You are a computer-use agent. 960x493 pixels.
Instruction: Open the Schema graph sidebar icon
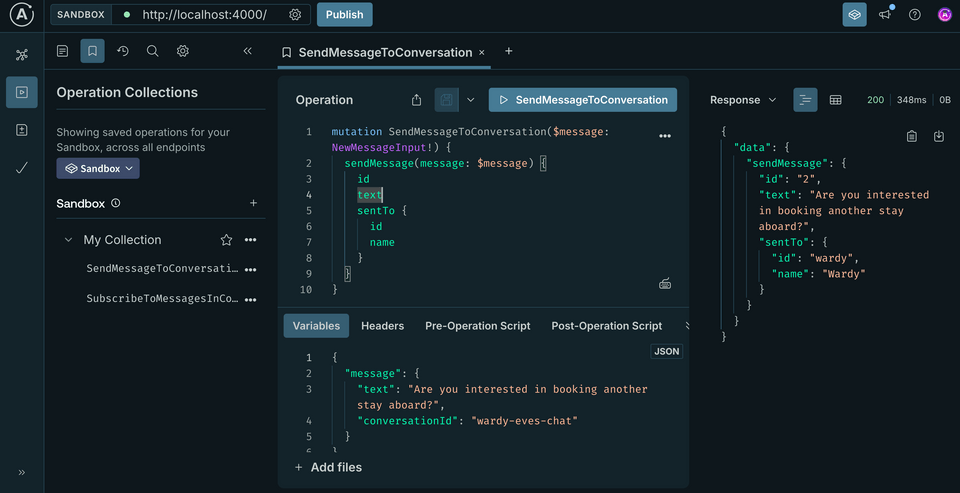22,55
